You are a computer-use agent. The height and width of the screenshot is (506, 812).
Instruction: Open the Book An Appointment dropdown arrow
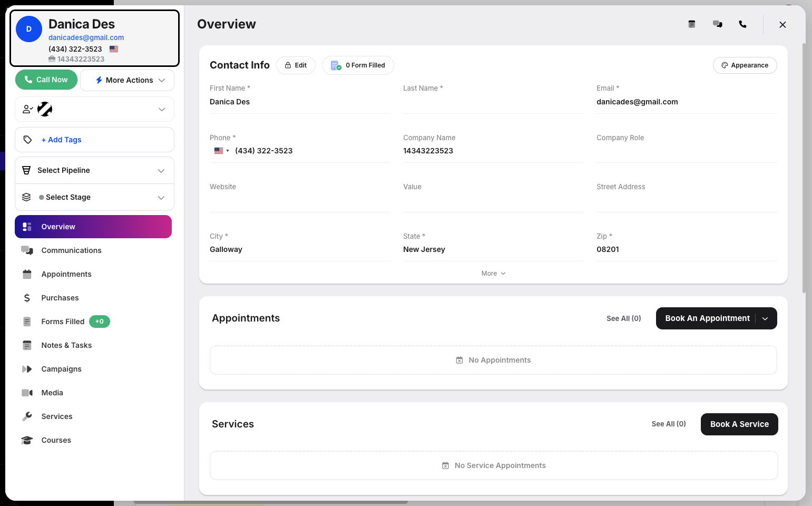(x=765, y=318)
